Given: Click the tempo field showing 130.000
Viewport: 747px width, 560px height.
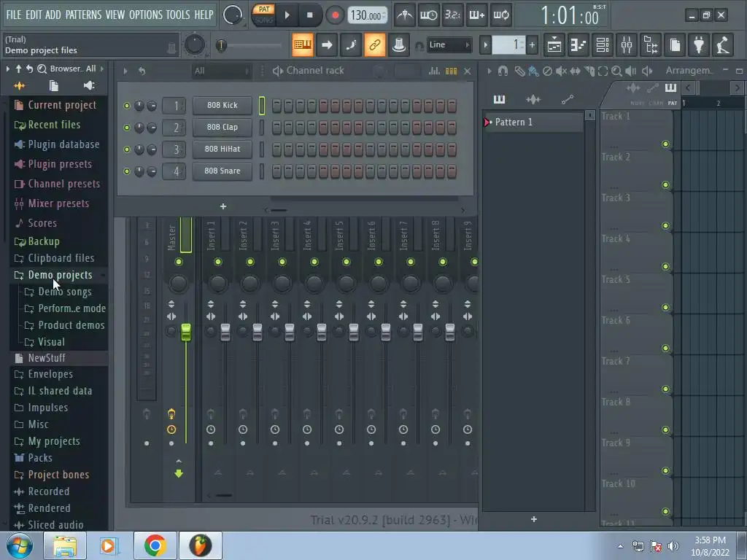Looking at the screenshot, I should 367,15.
